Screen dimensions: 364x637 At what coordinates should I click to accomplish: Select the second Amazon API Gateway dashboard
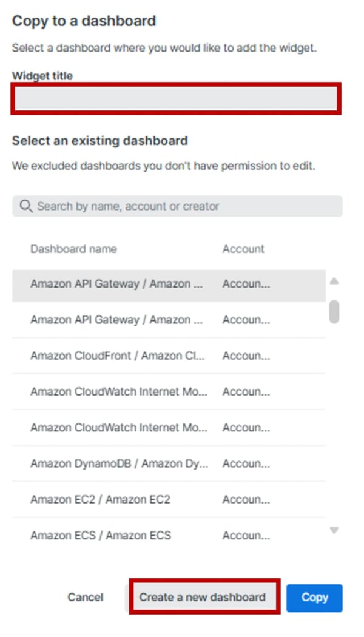coord(116,320)
